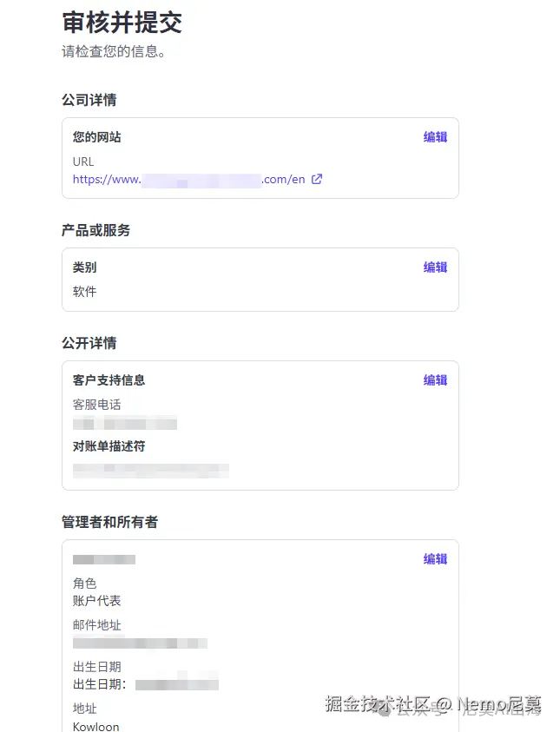Select the 公司详情 section header
This screenshot has width=560, height=732.
pos(88,100)
